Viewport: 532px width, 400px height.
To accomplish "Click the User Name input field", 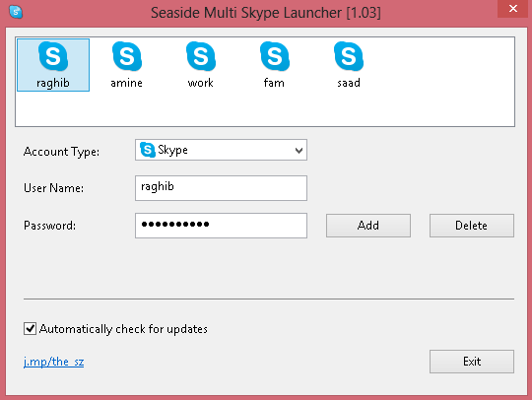I will pos(221,188).
